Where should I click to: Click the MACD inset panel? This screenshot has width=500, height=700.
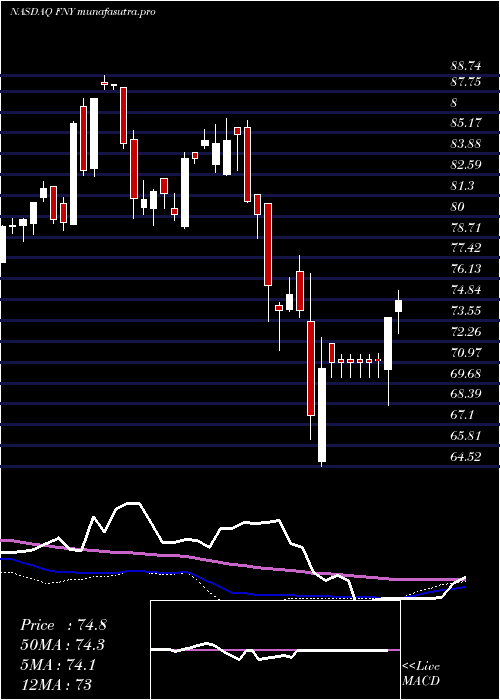(275, 650)
